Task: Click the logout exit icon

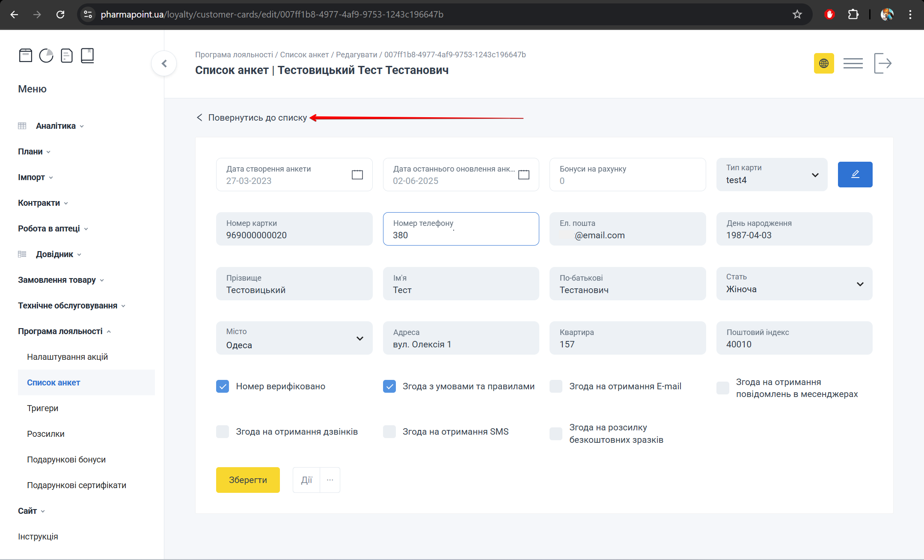Action: [x=882, y=63]
